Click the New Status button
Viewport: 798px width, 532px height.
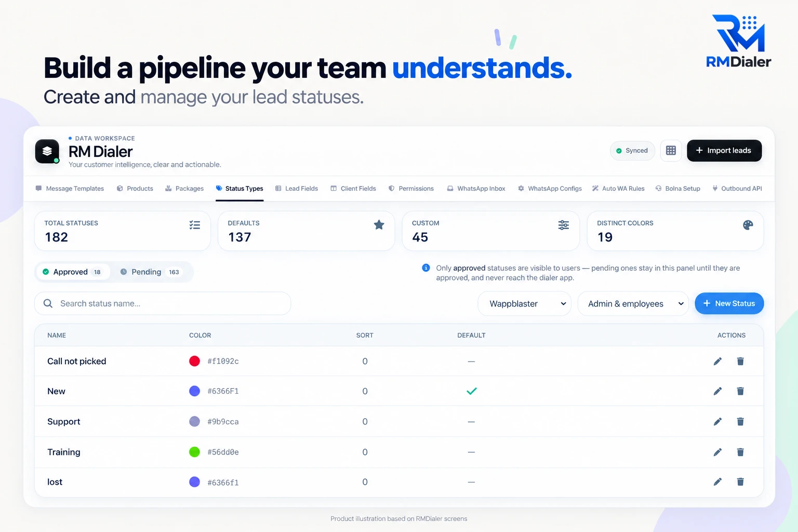pyautogui.click(x=729, y=303)
